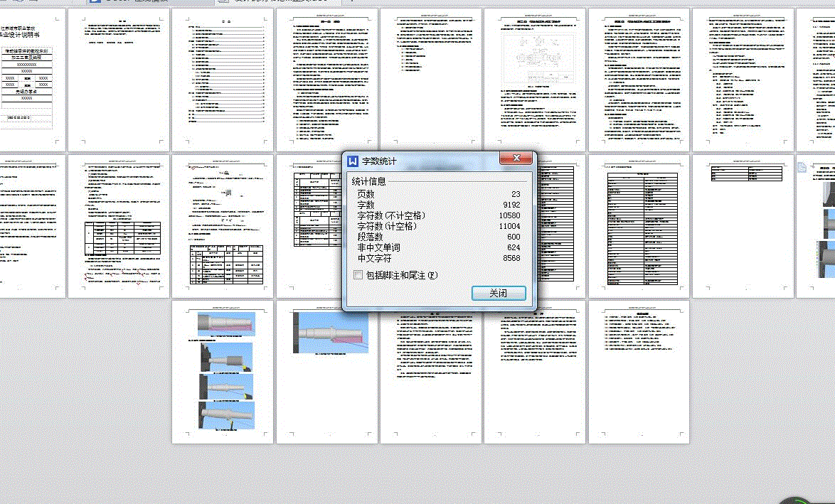
Task: Select the page with formulas above a bottom table
Action: tap(223, 226)
